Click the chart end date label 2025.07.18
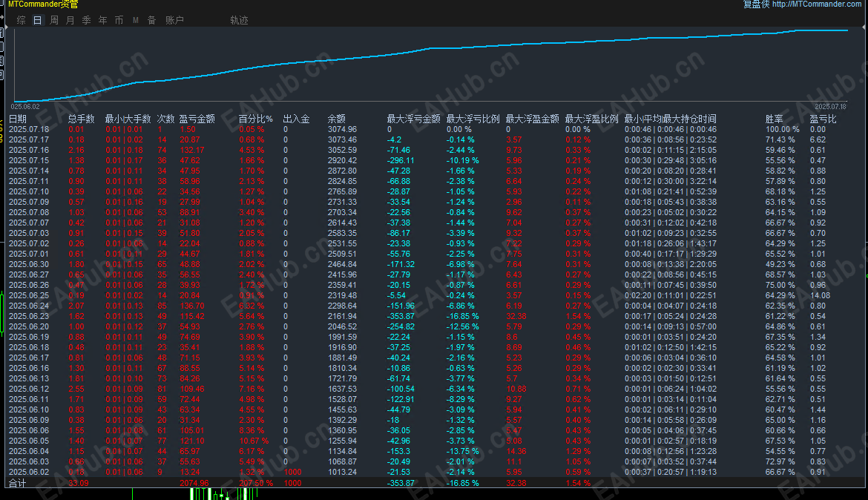Image resolution: width=868 pixels, height=500 pixels. point(831,106)
